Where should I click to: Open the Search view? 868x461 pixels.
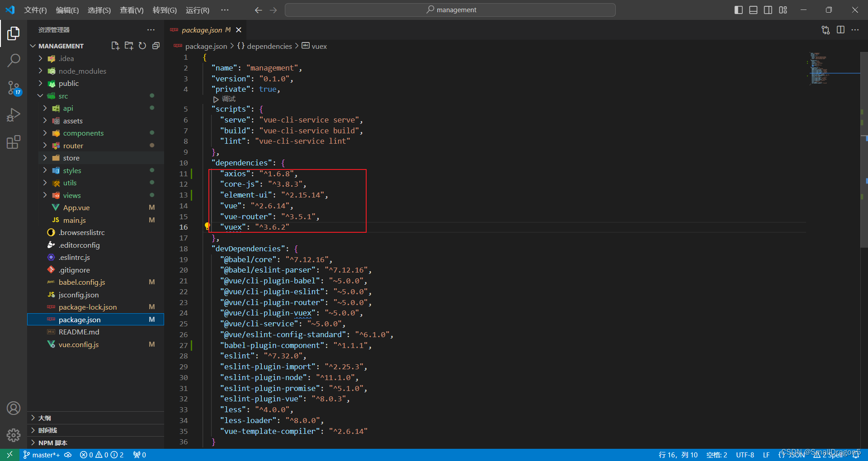point(14,60)
